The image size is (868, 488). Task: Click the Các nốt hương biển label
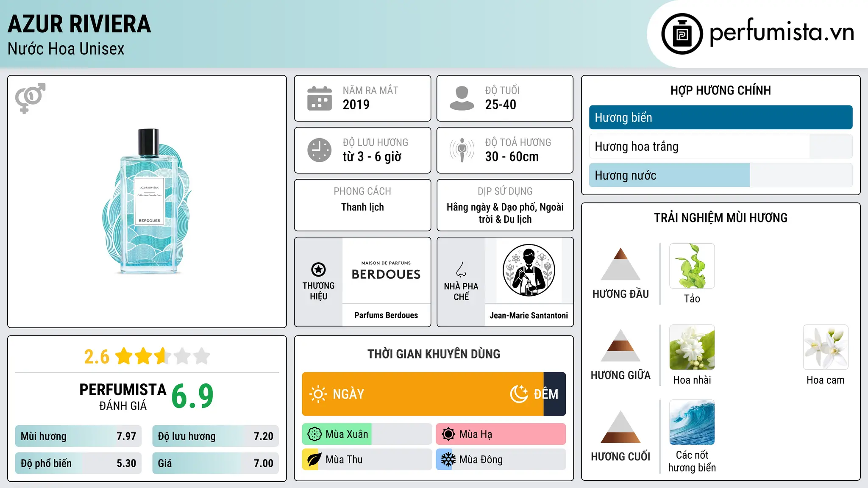coord(692,461)
